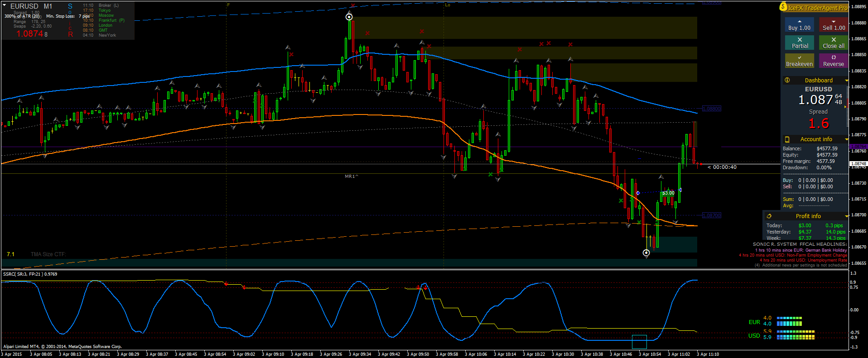Screen dimensions: 868x358
Task: Click the Buy 1.00 button
Action: click(x=799, y=25)
